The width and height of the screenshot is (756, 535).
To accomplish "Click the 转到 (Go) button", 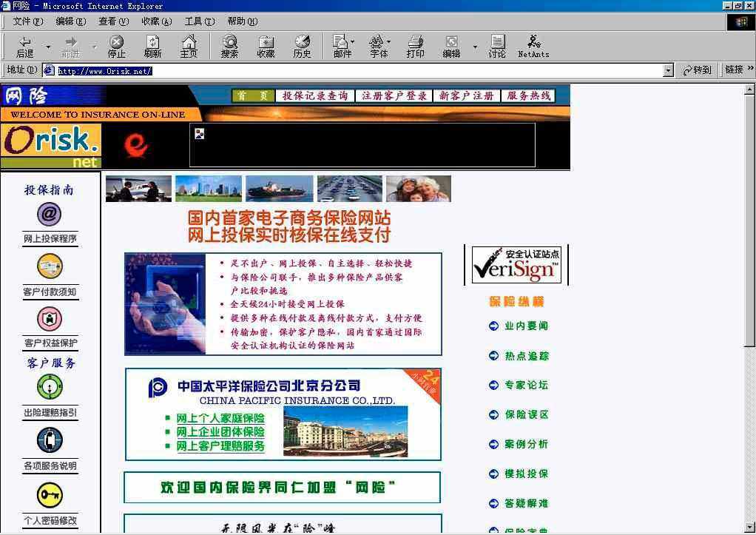I will click(696, 70).
